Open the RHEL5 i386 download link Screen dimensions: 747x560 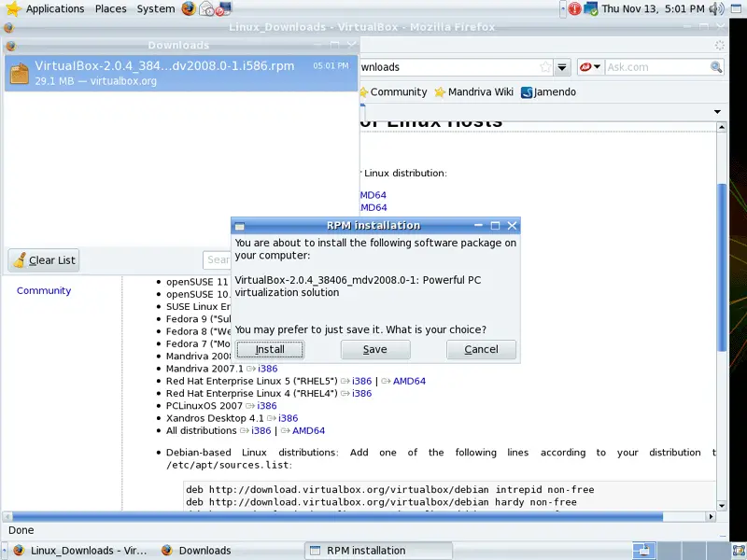coord(361,381)
